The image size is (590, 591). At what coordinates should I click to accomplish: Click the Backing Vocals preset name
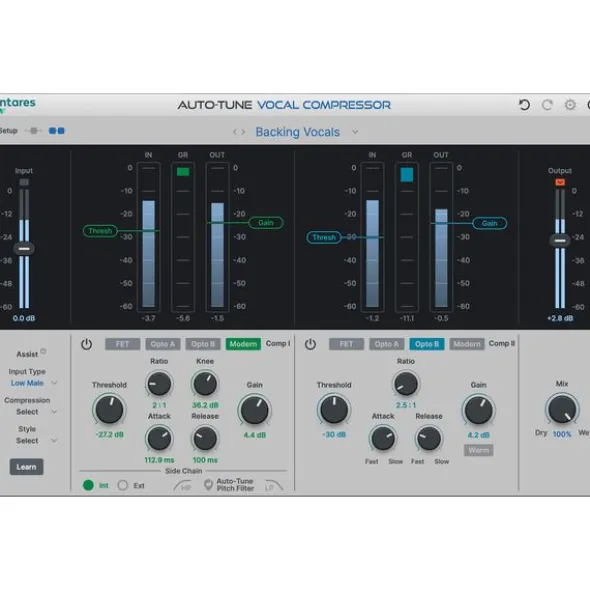pos(298,132)
